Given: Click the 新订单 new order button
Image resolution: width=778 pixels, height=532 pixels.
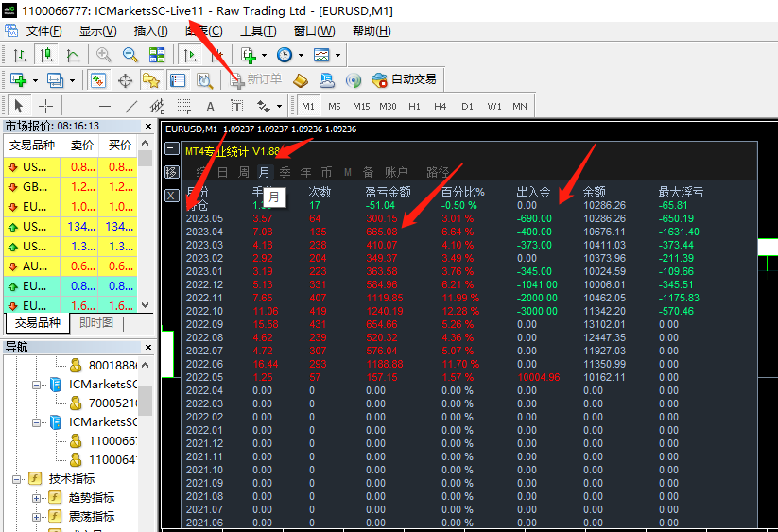Looking at the screenshot, I should coord(256,79).
